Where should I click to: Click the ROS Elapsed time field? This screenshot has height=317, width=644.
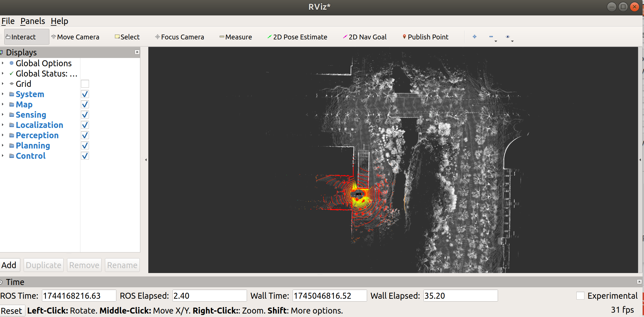209,296
